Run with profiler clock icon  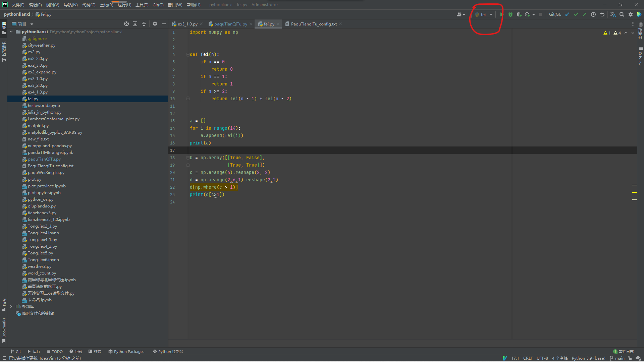(527, 14)
